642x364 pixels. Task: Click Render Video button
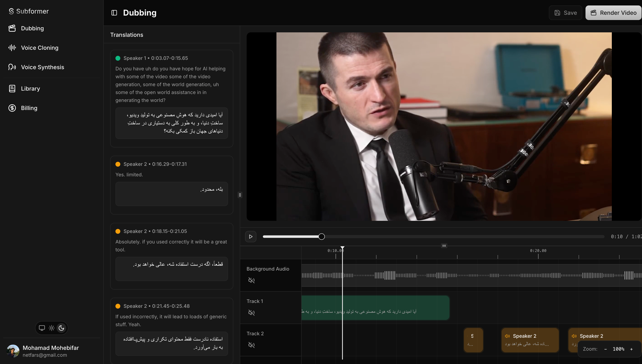(x=613, y=13)
